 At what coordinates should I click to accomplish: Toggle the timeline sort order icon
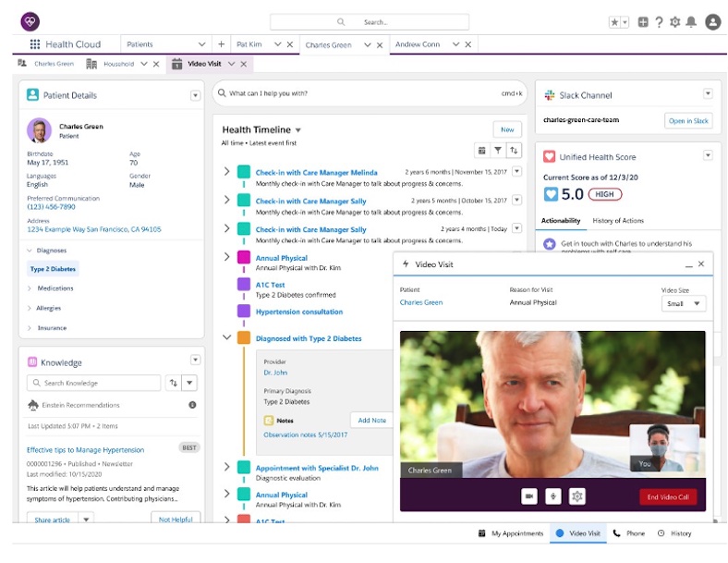(x=514, y=150)
